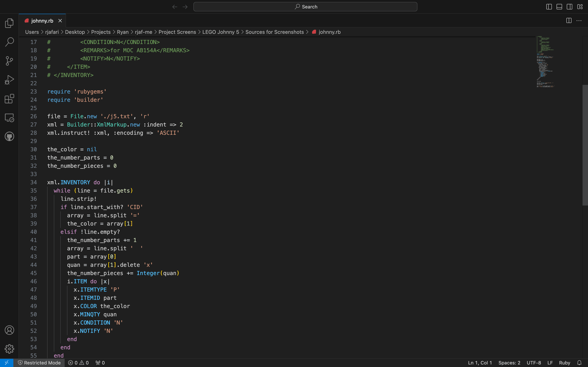Click the UTF-8 encoding indicator
Viewport: 588px width, 367px height.
[534, 363]
